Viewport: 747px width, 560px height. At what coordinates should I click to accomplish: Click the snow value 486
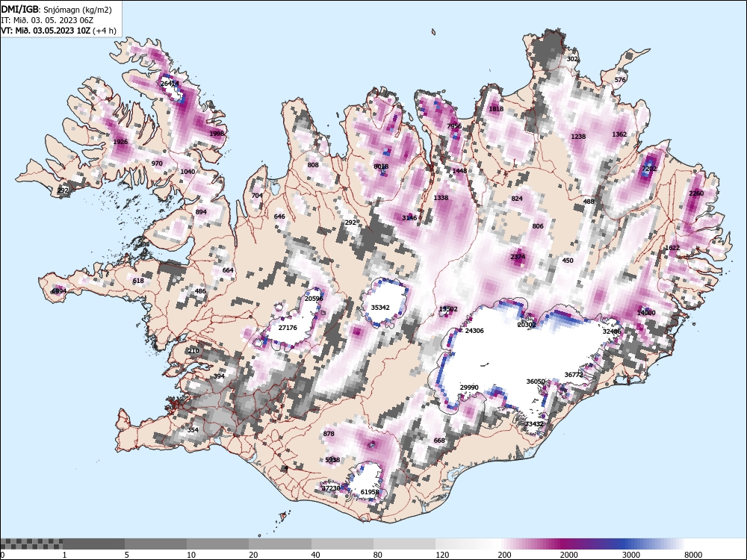(x=200, y=291)
